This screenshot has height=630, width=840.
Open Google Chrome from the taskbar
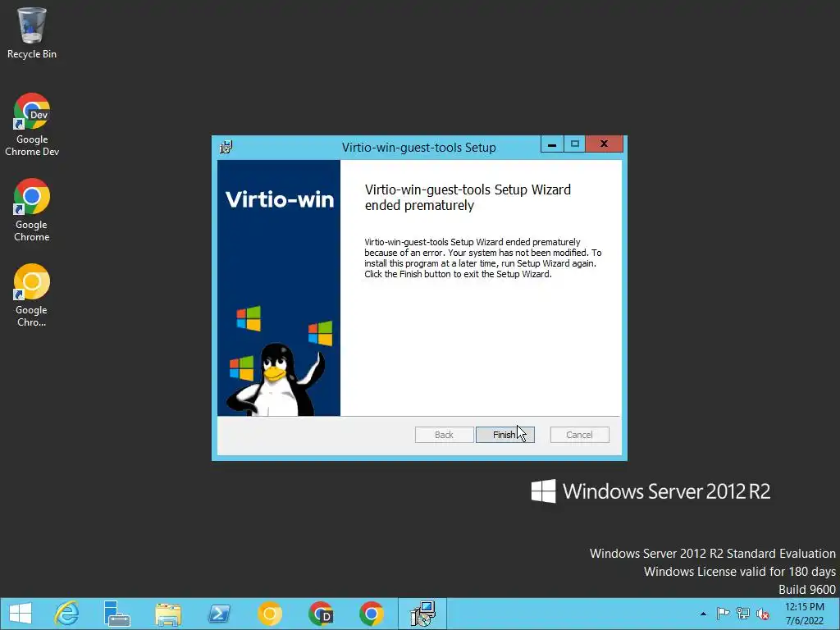(372, 614)
